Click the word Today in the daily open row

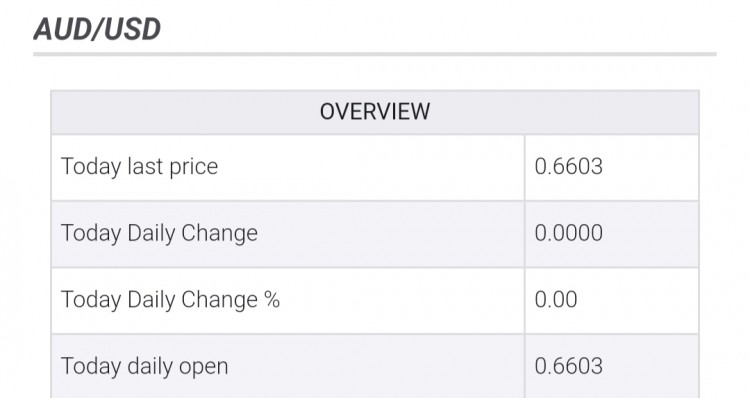pyautogui.click(x=91, y=367)
